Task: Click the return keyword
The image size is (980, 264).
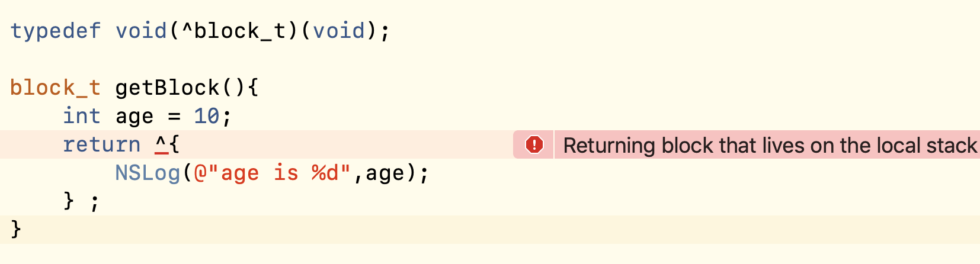Action: 101,144
